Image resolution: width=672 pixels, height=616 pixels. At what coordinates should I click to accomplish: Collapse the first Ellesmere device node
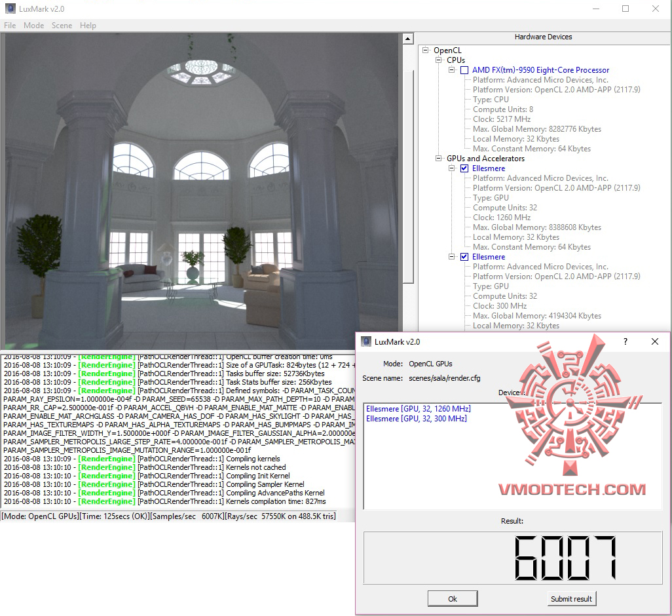(452, 168)
